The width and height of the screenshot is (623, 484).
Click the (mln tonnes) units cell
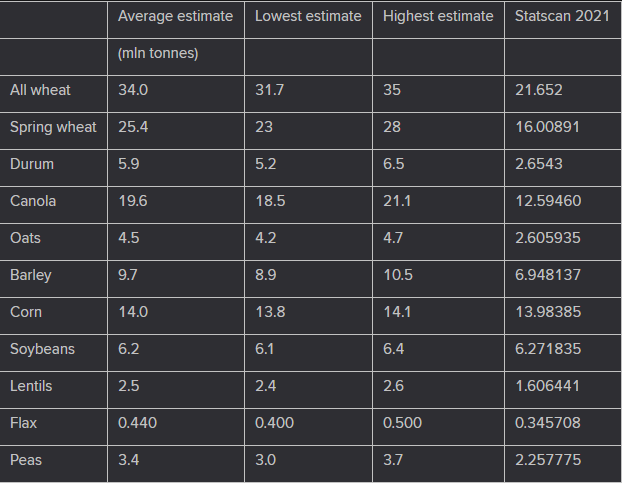pos(158,53)
